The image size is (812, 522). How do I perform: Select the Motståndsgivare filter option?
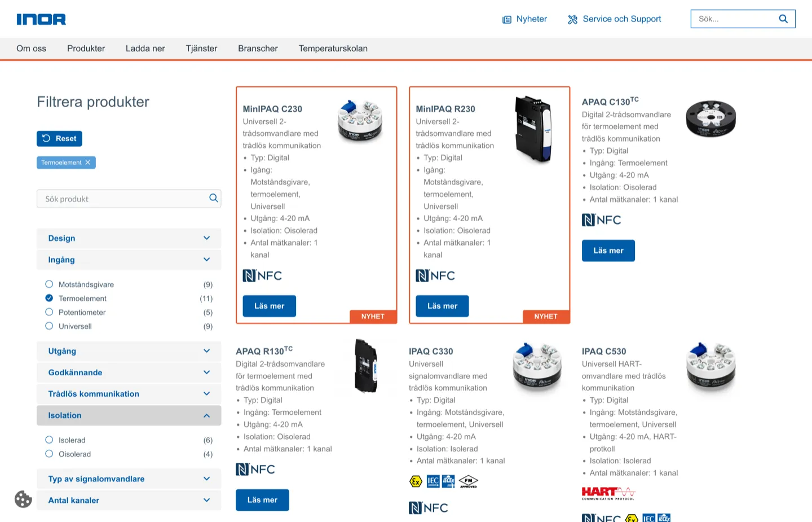49,284
